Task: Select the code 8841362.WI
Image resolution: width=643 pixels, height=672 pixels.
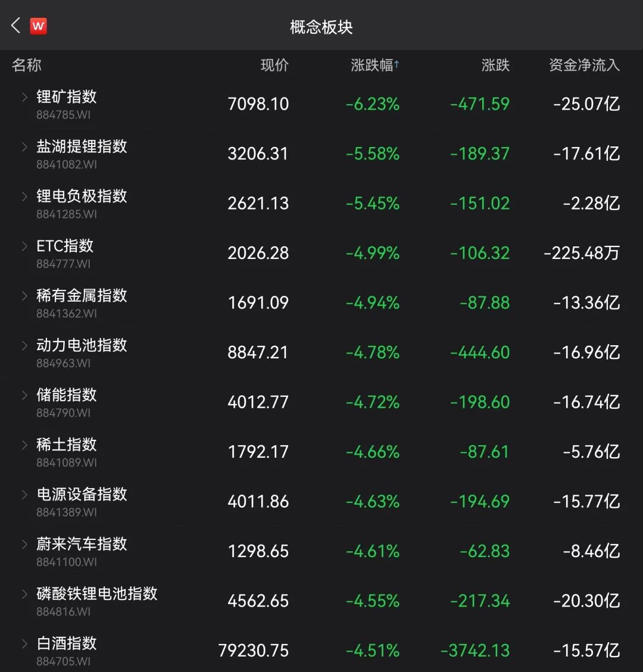Action: click(x=67, y=314)
